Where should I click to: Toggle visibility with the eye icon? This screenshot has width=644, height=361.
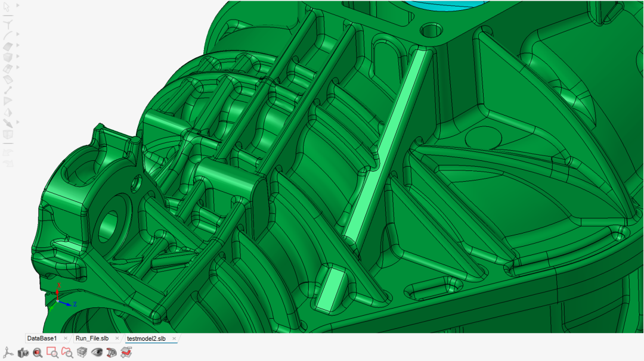(x=97, y=353)
